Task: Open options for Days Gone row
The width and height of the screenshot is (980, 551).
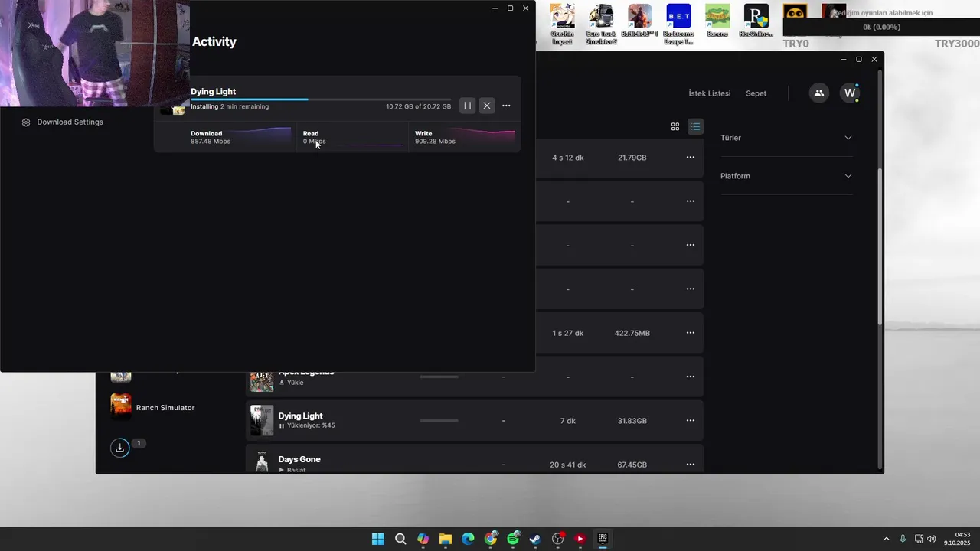Action: pos(691,464)
